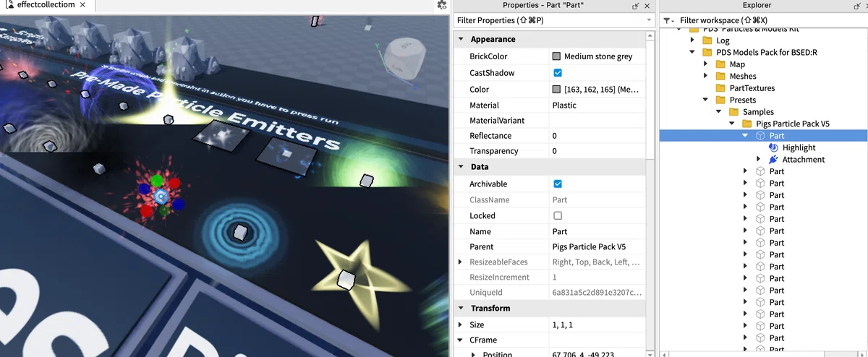The height and width of the screenshot is (357, 868).
Task: Click the PDS Models Pack folder icon
Action: 709,52
